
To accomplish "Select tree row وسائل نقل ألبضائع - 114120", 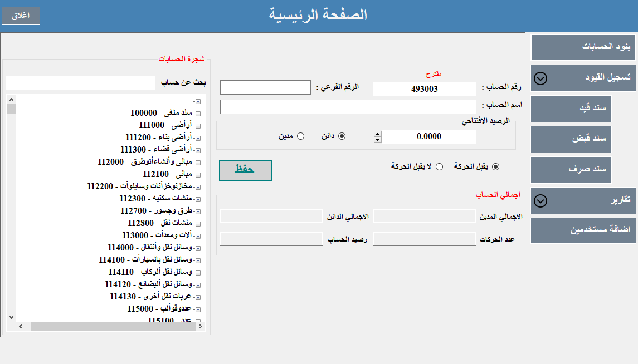I will (149, 284).
